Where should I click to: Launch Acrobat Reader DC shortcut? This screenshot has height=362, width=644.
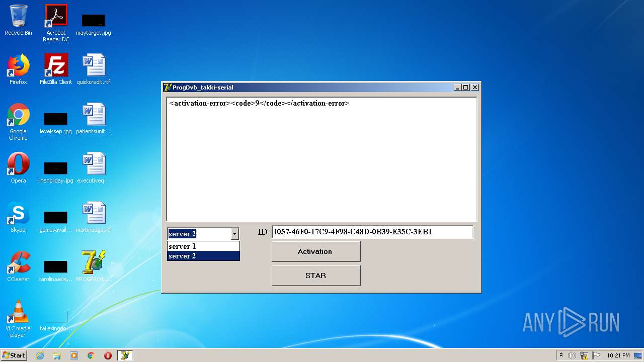point(56,23)
